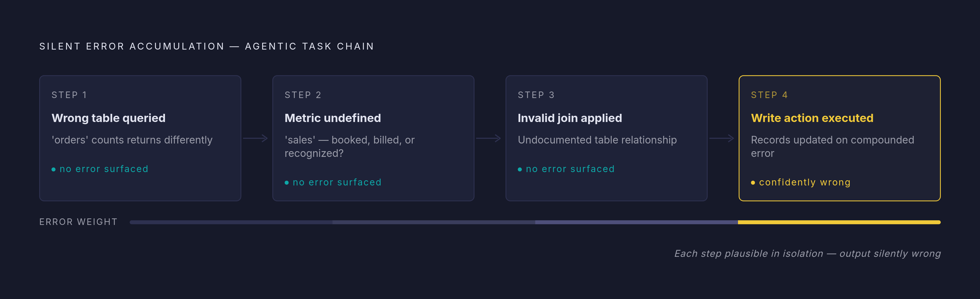Click the arrow between Step 2 and Step 3
The width and height of the screenshot is (980, 299).
tap(488, 138)
